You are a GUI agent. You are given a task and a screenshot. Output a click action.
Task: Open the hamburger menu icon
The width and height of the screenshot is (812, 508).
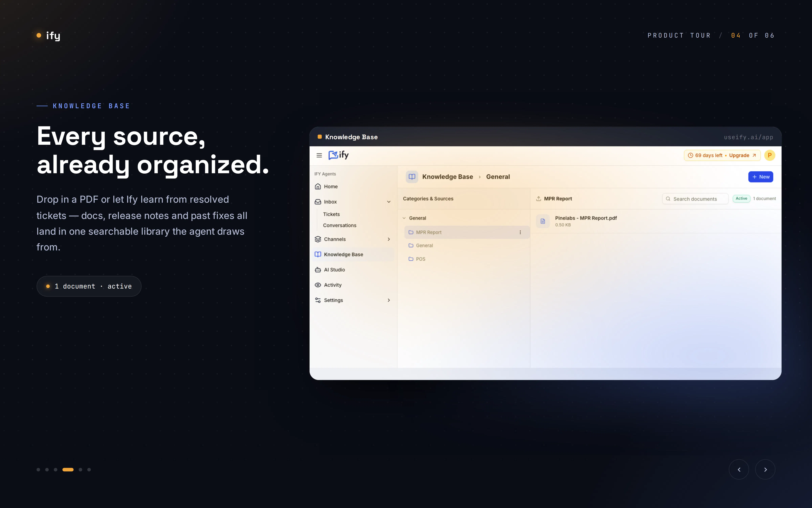319,155
